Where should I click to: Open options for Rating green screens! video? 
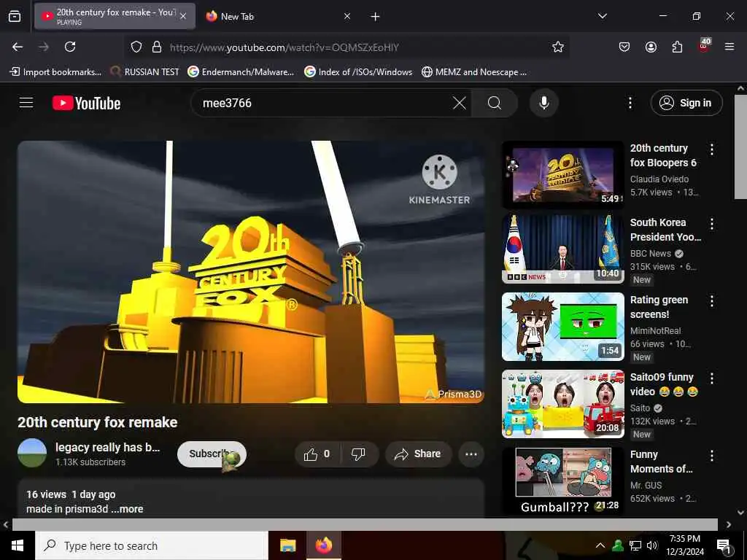712,301
